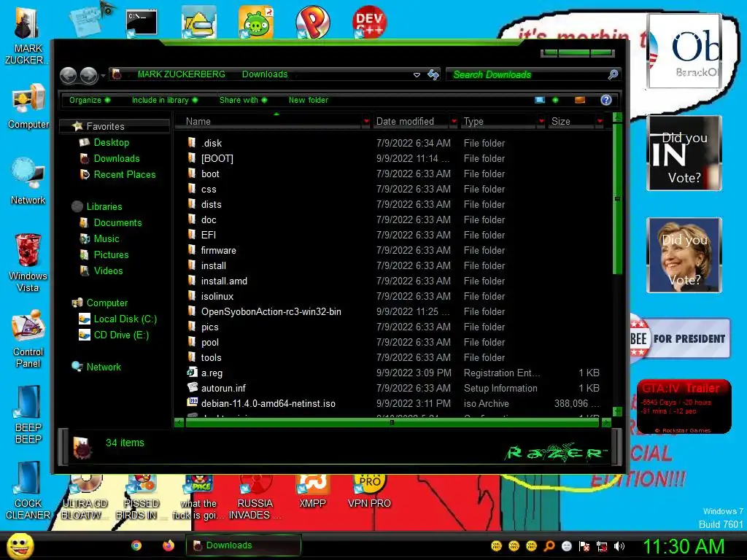Open the command prompt desktop shortcut

click(x=142, y=24)
